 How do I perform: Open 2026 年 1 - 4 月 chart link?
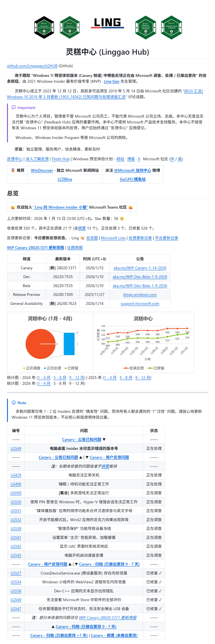(44, 384)
